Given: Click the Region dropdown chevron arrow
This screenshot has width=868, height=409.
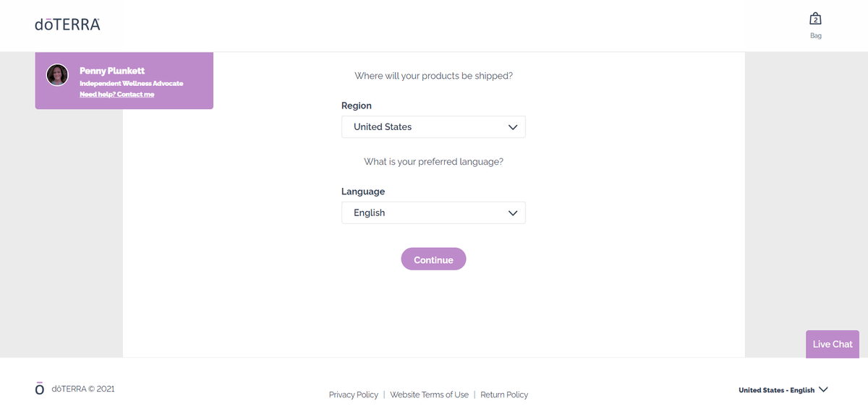Looking at the screenshot, I should click(513, 127).
